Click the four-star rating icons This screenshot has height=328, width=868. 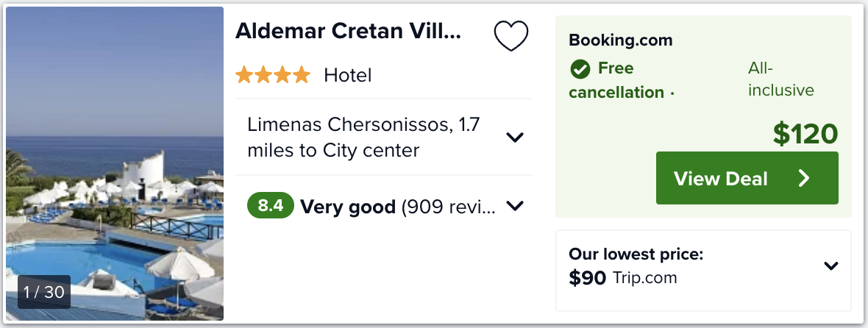[273, 75]
